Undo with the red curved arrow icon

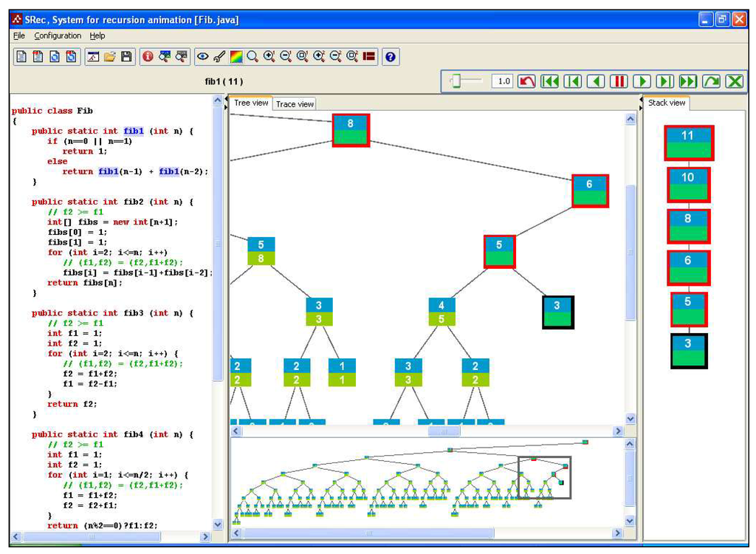point(527,81)
